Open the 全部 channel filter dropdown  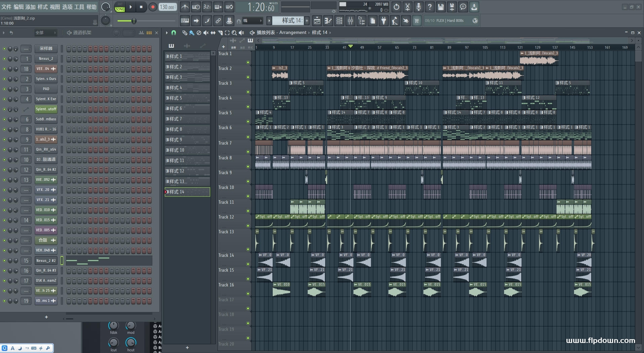(45, 33)
